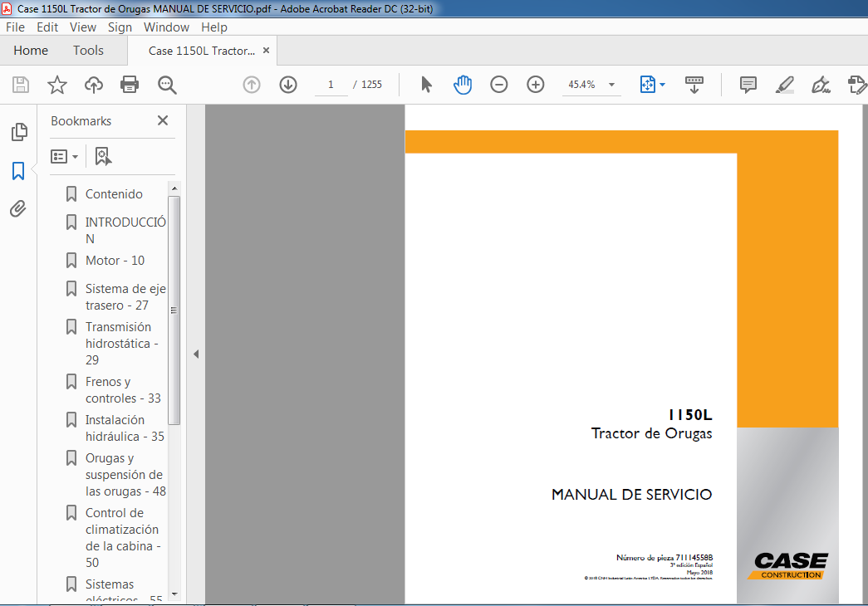The image size is (868, 606).
Task: Open the Sign menu
Action: click(120, 27)
